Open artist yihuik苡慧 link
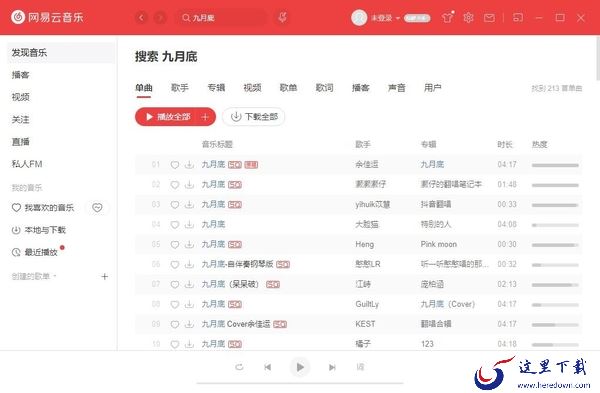Screen dimensions: 600x393 [x=373, y=204]
